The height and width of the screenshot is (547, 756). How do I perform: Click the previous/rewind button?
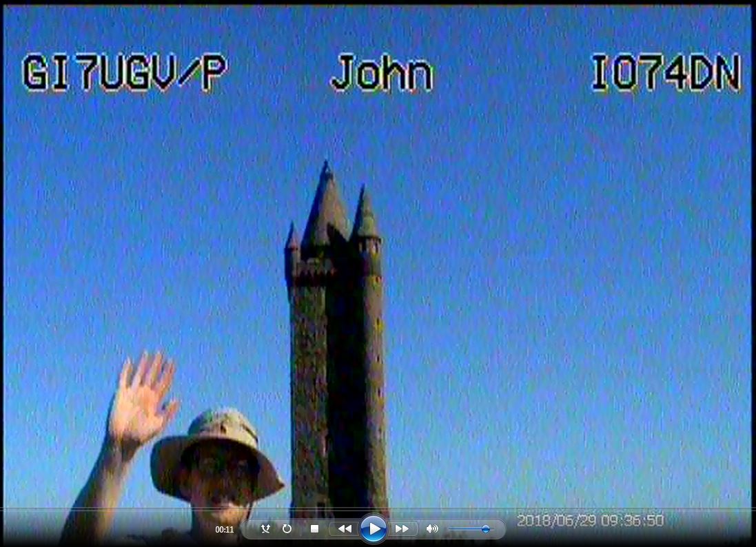344,529
